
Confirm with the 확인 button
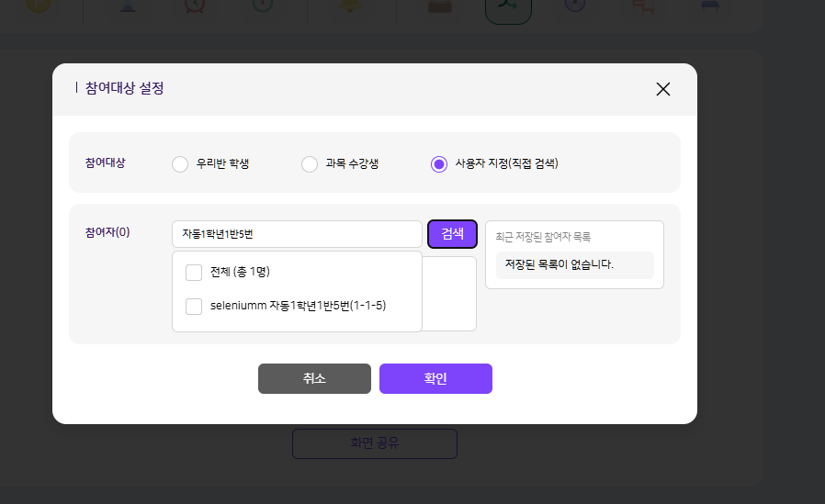[x=435, y=378]
